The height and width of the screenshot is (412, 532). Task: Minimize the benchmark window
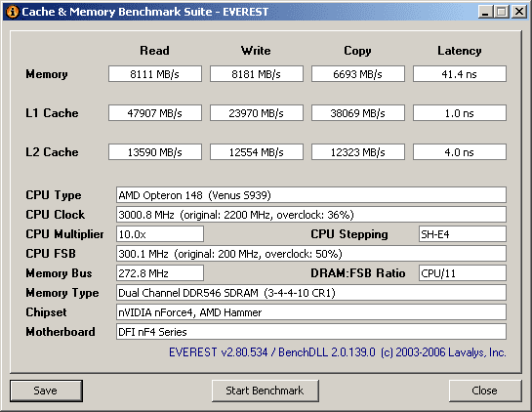pyautogui.click(x=485, y=12)
